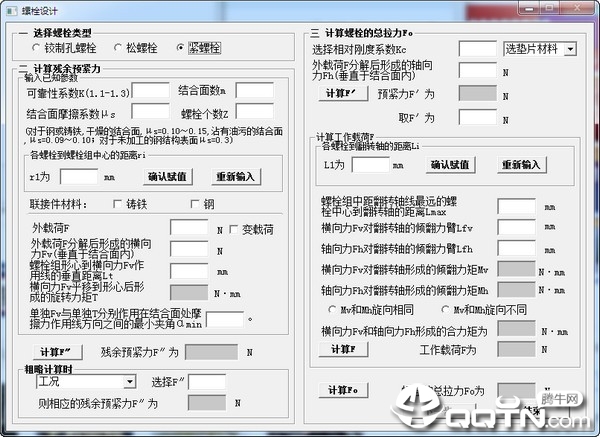Click the 相对刚度系数Kc input field
This screenshot has width=600, height=437.
point(478,49)
